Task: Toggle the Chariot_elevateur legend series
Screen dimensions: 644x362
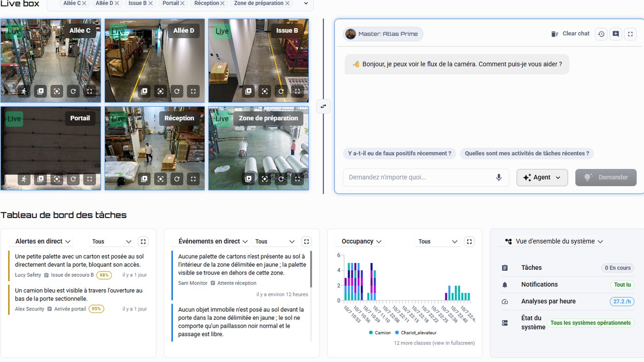Action: pyautogui.click(x=416, y=333)
